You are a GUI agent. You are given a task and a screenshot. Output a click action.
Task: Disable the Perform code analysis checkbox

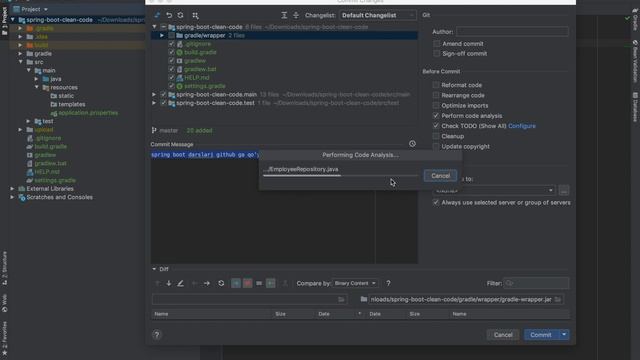tap(436, 116)
